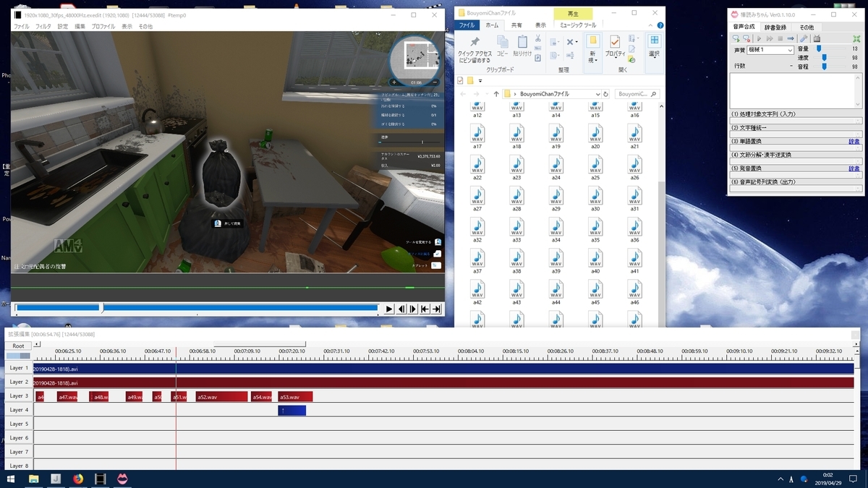Toggle visibility of Layer 3
This screenshot has width=868, height=488.
tap(19, 396)
